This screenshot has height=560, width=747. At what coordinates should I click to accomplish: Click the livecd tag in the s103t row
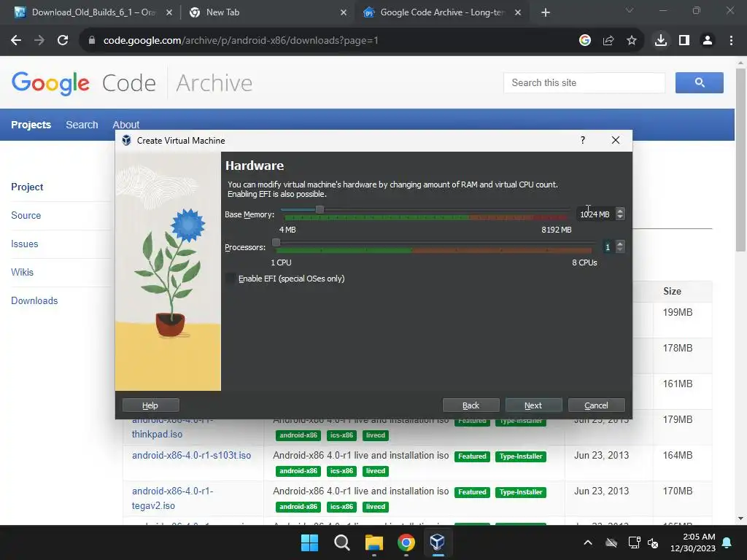click(x=376, y=471)
